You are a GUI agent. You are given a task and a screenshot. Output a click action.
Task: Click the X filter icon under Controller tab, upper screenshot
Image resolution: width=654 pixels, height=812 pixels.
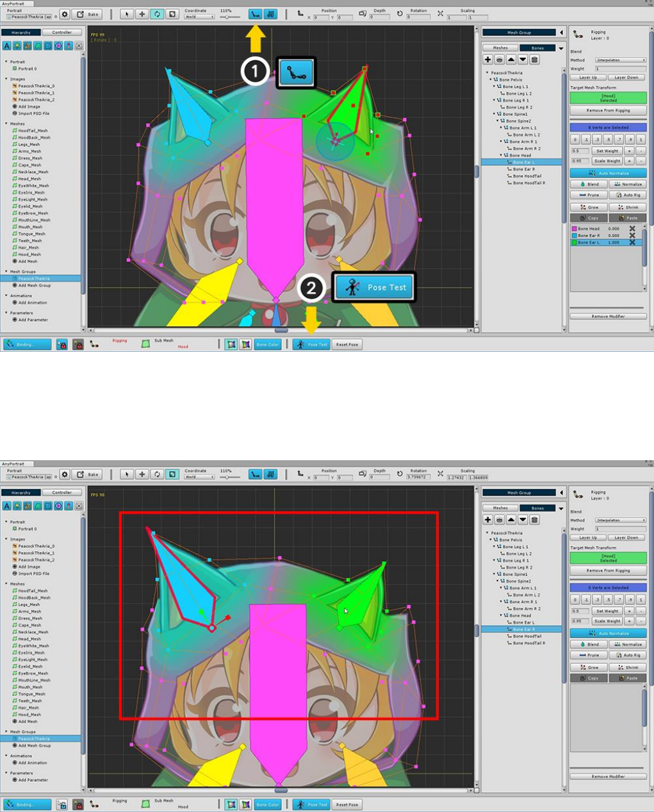tap(79, 46)
